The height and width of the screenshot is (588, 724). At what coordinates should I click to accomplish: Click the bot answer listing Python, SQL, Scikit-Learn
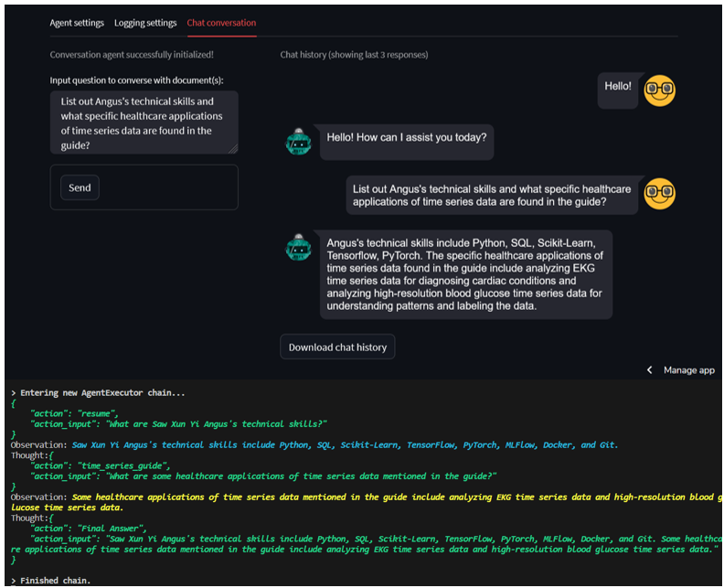point(466,274)
